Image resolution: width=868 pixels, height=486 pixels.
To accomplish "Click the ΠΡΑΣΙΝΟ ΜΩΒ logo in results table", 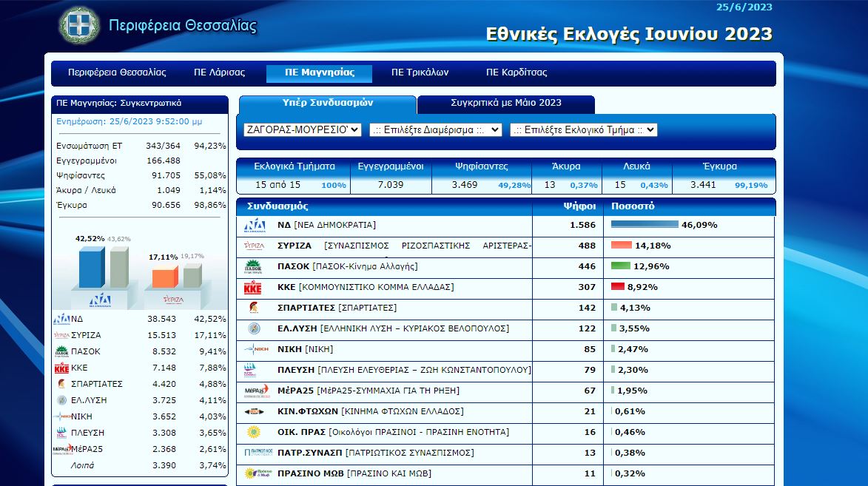I will tap(258, 473).
